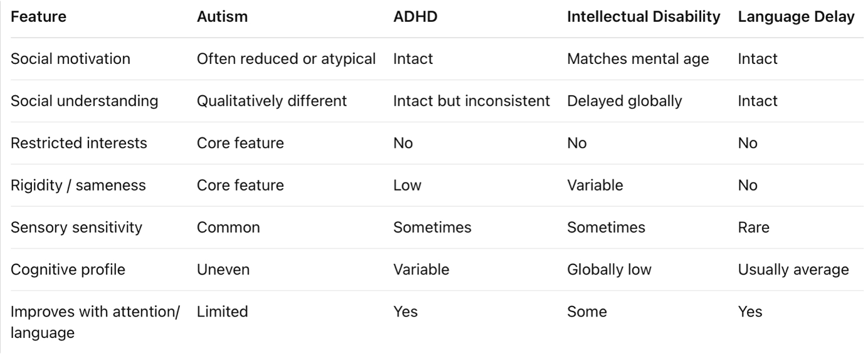This screenshot has height=356, width=868.
Task: Select the 'Matches mental age' cell
Action: [638, 59]
